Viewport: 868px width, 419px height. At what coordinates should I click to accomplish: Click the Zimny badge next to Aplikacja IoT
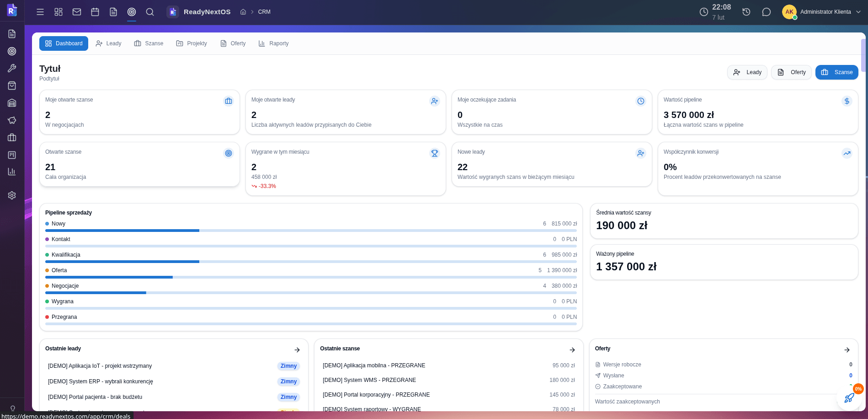point(288,366)
